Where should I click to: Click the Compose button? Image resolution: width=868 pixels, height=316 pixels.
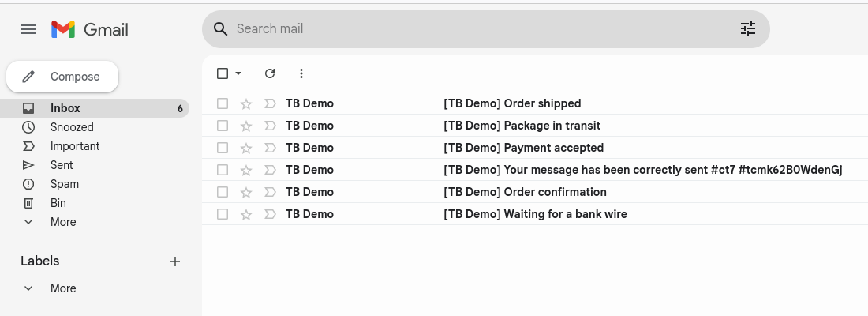(x=62, y=77)
